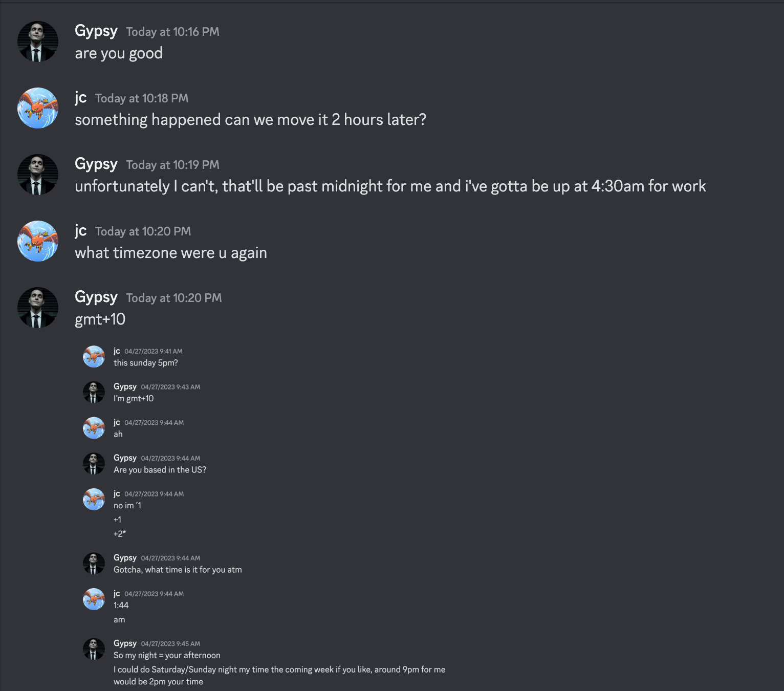Click jc's small avatar beside the "ah" message
Viewport: 784px width, 691px height.
coord(94,428)
